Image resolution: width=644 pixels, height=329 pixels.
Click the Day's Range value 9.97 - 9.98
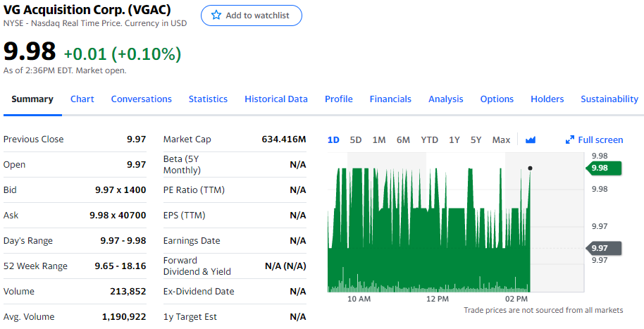coord(123,241)
